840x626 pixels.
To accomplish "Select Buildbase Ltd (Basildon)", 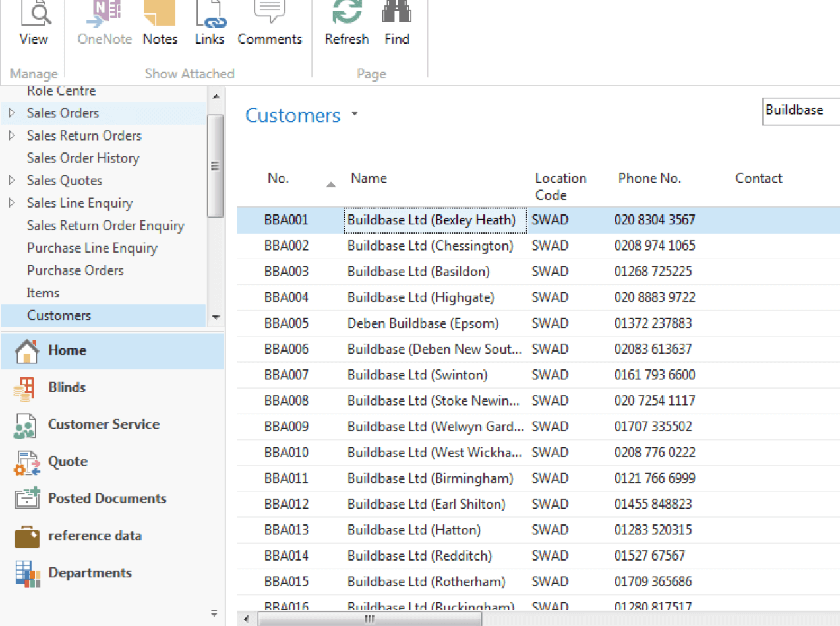I will 419,272.
